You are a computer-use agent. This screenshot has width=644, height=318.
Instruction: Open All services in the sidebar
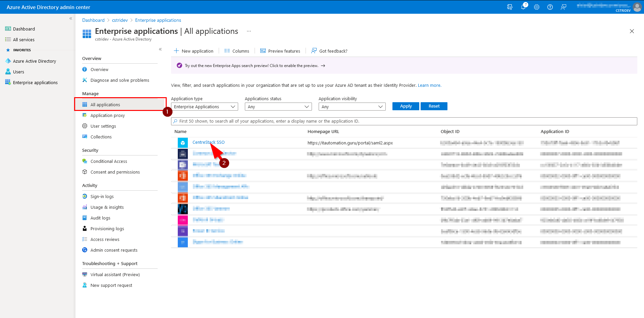[x=23, y=40]
